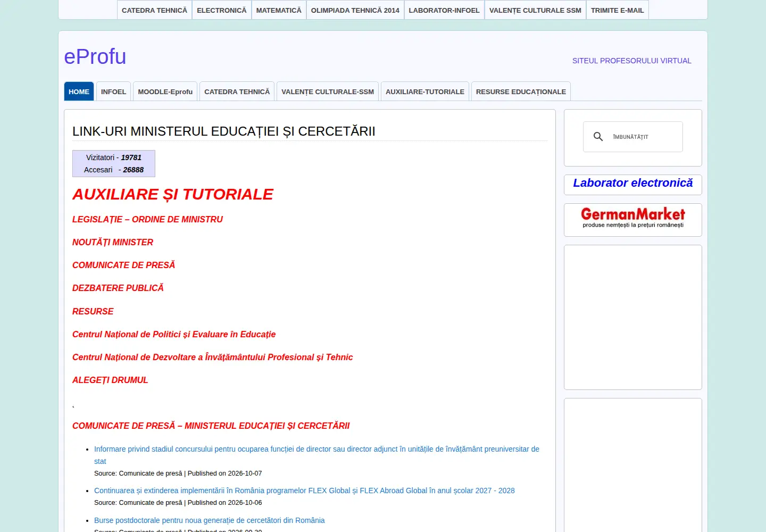Click the GermanMarket banner
The image size is (766, 532).
(633, 218)
